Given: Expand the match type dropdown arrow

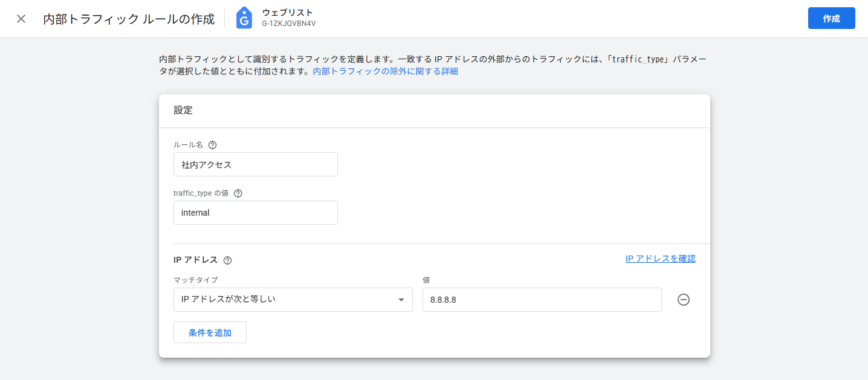Looking at the screenshot, I should (x=401, y=300).
